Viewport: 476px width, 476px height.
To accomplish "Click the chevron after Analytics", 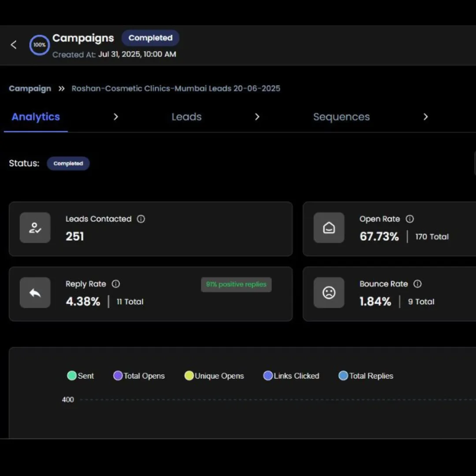I will tap(115, 117).
